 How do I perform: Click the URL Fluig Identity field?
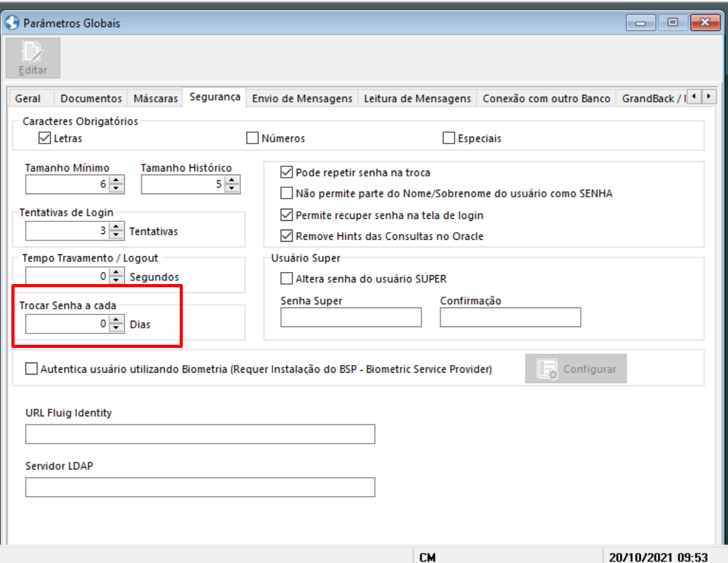tap(200, 434)
